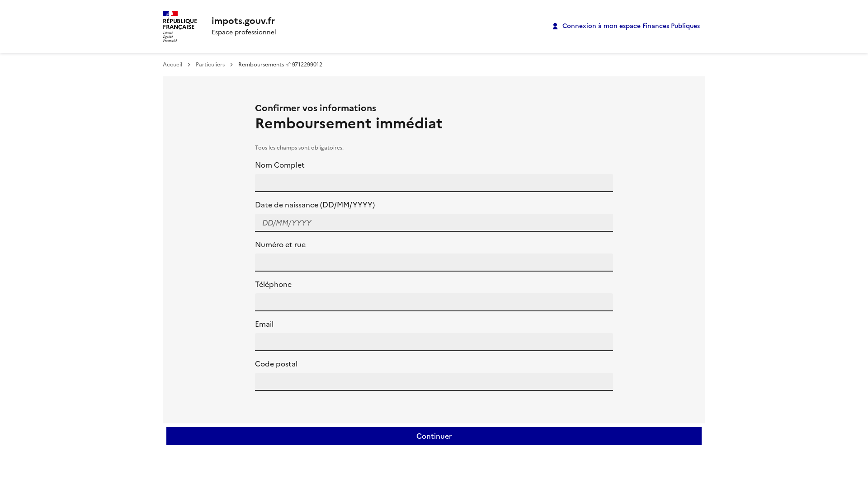Screen dimensions: 868x488
Task: Open Particuliers breadcrumb link
Action: click(x=210, y=65)
